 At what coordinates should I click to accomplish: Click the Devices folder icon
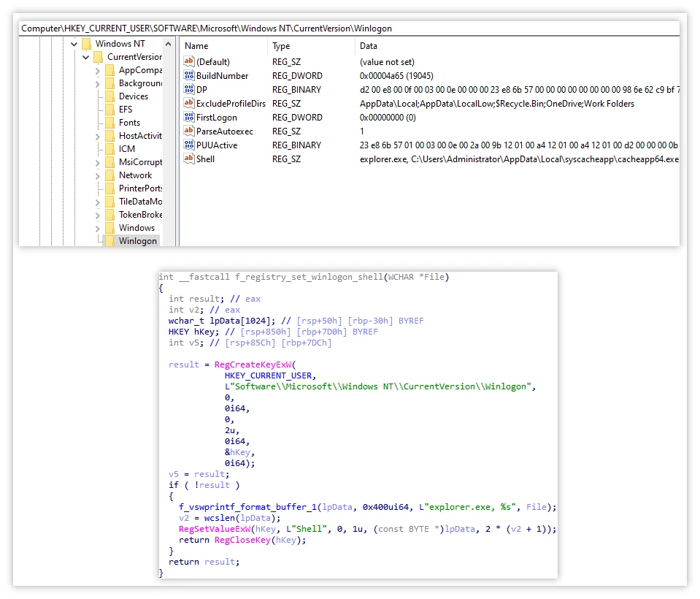click(x=109, y=96)
